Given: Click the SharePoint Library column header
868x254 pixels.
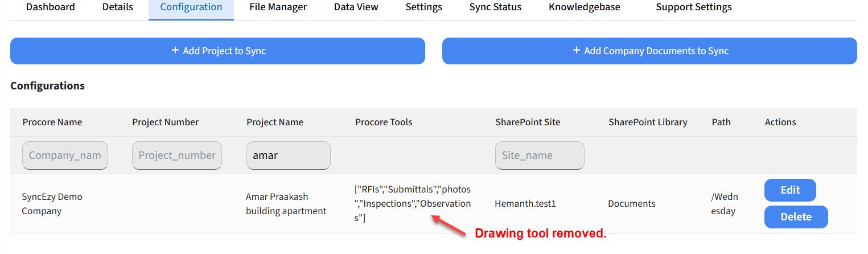Looking at the screenshot, I should pos(648,122).
